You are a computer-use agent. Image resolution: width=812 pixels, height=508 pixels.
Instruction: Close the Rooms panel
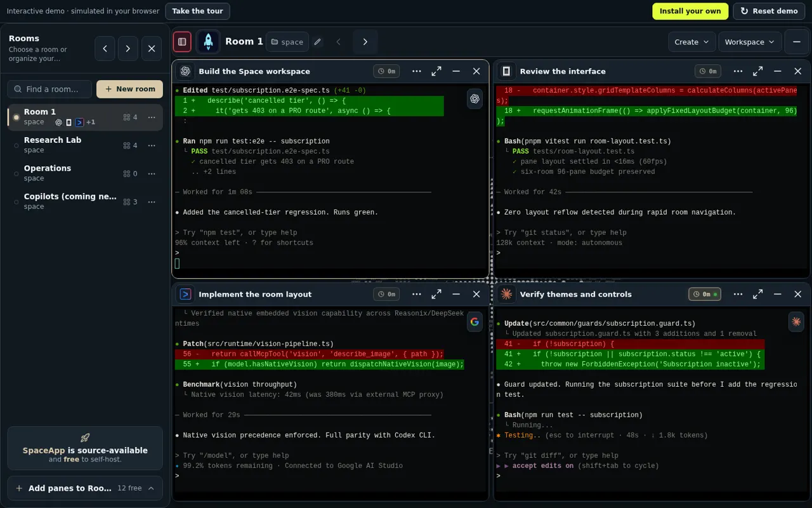pos(151,48)
